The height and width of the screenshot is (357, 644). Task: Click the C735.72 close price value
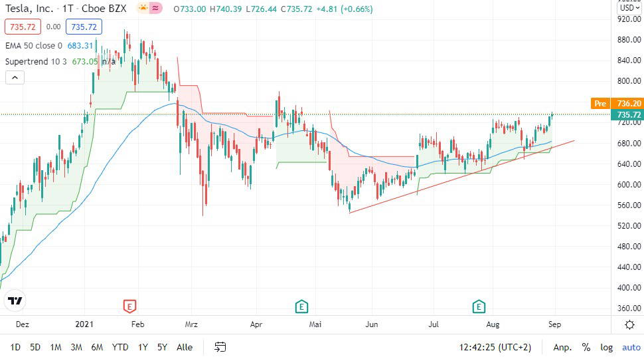pos(297,9)
